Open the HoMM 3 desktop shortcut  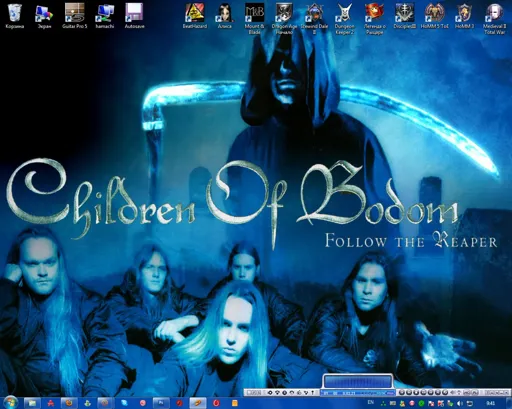click(x=464, y=16)
